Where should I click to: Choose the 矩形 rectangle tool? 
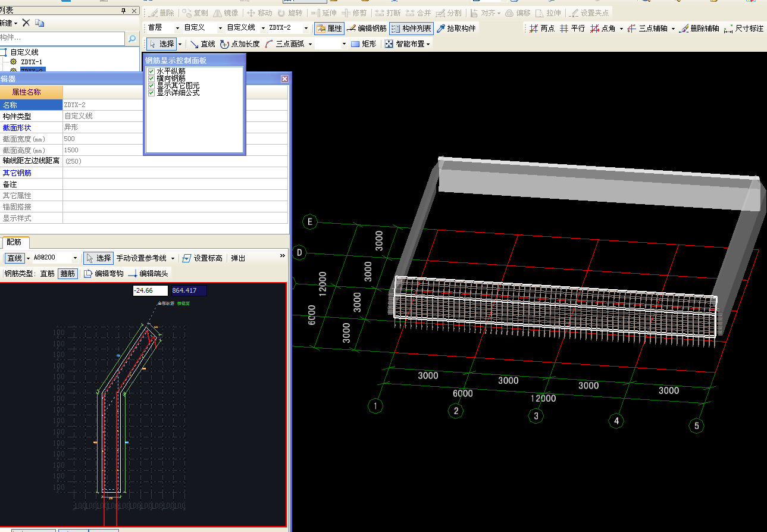pos(363,44)
